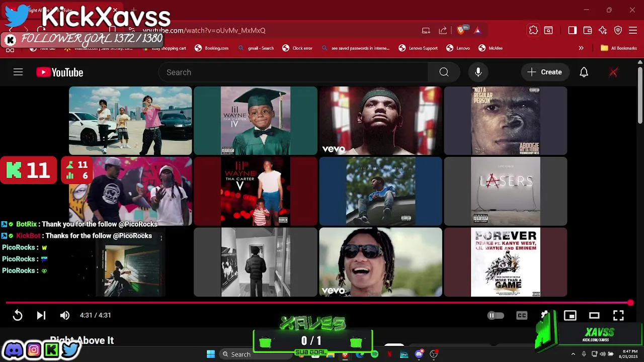Screen dimensions: 644x362
Task: Open Netflix from the taskbar
Action: (x=389, y=354)
